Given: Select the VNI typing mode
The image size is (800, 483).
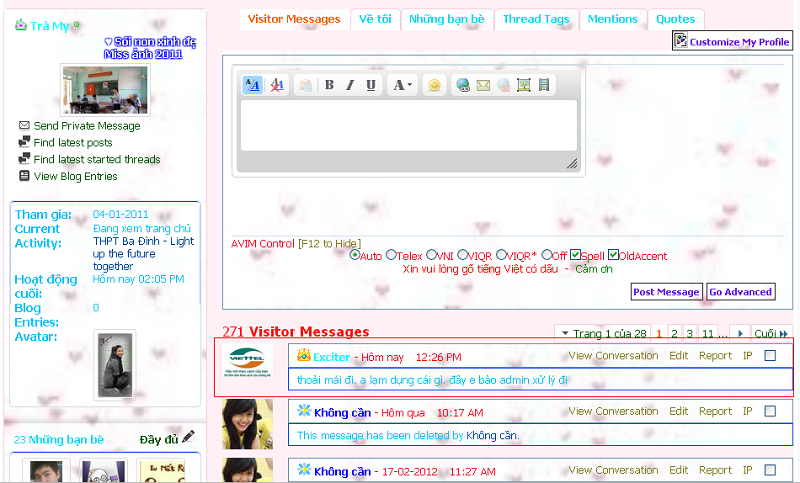Looking at the screenshot, I should point(431,255).
